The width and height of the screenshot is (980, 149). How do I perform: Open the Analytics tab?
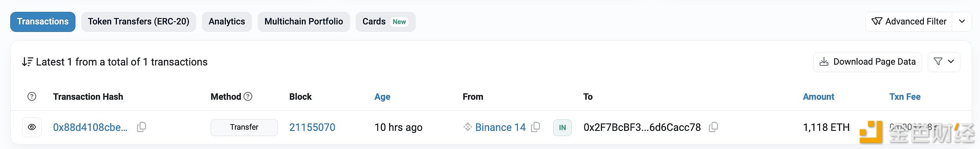(227, 22)
